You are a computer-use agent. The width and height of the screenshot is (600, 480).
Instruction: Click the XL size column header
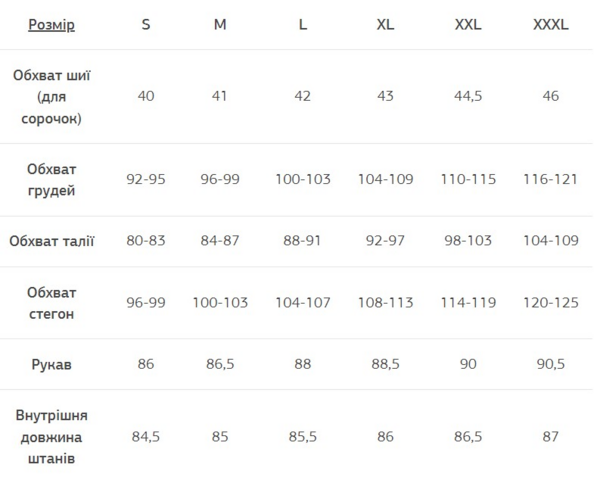(x=385, y=25)
